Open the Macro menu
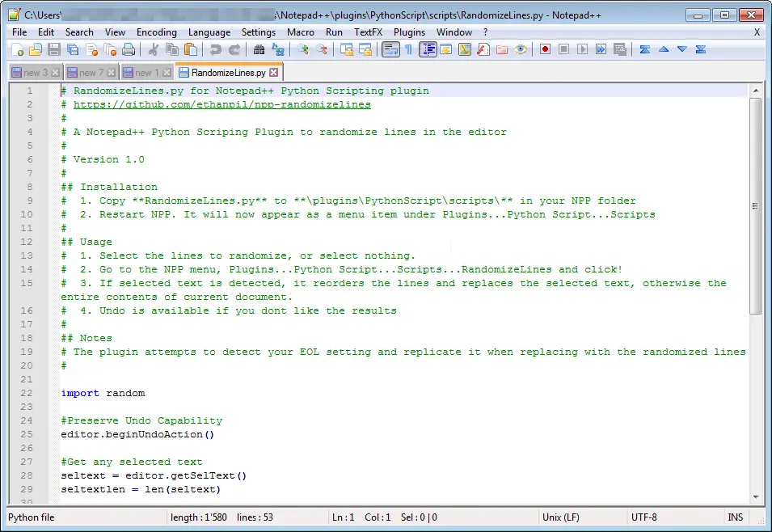The height and width of the screenshot is (532, 772). (300, 32)
